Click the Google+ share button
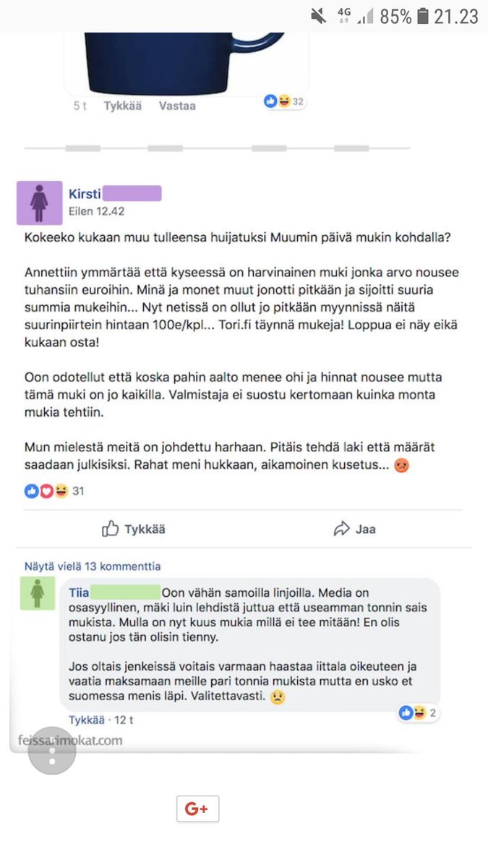Screen dimensions: 488x868 click(197, 809)
